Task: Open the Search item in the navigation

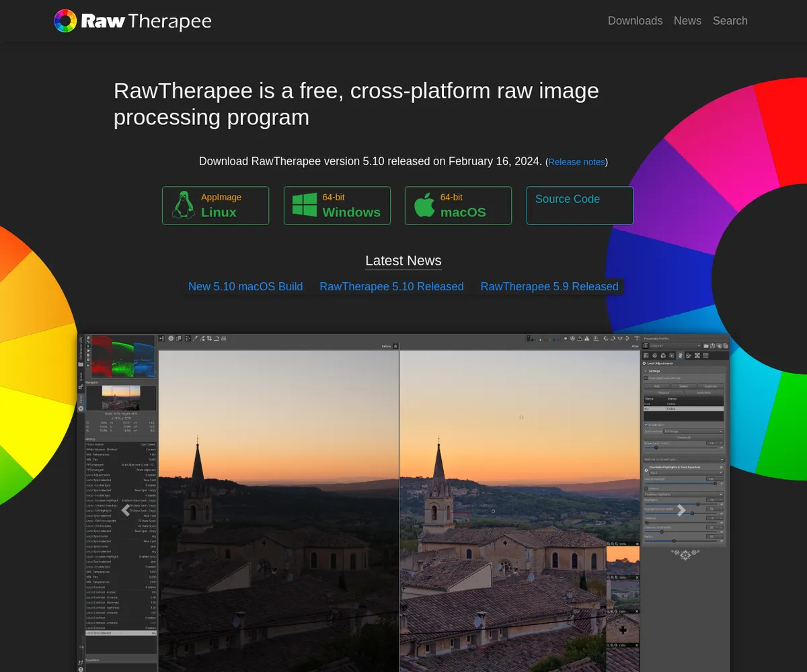Action: click(730, 21)
